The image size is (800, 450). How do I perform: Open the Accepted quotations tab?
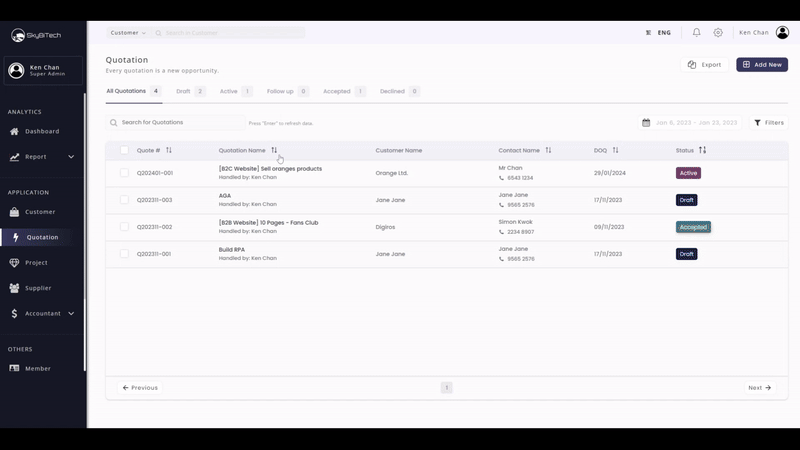pos(343,92)
